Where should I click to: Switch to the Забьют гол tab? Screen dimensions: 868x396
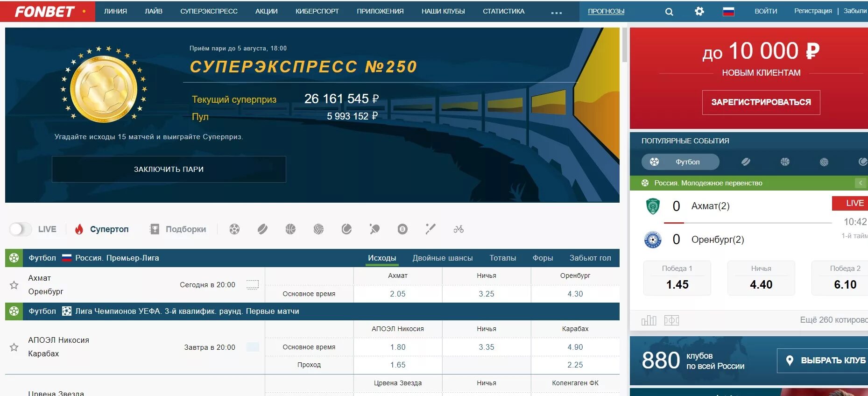click(x=590, y=258)
